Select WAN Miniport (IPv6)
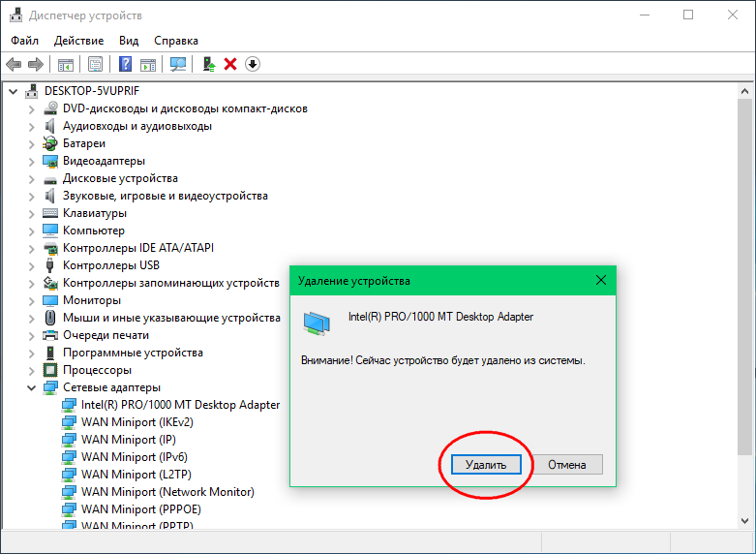 [134, 457]
